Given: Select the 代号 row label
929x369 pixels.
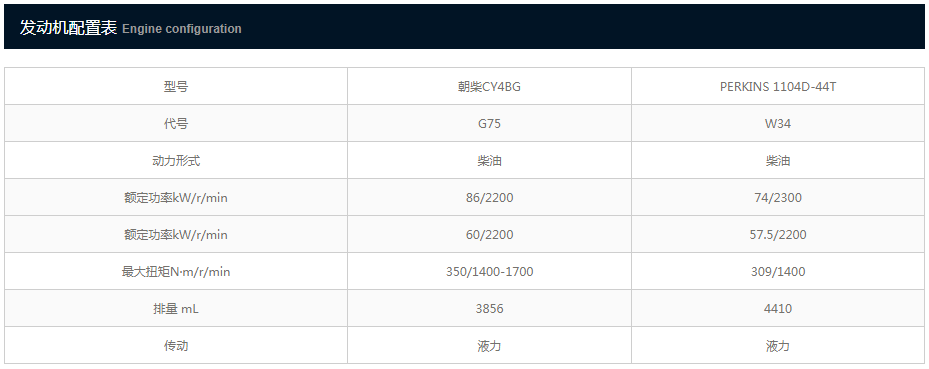Looking at the screenshot, I should pos(176,124).
